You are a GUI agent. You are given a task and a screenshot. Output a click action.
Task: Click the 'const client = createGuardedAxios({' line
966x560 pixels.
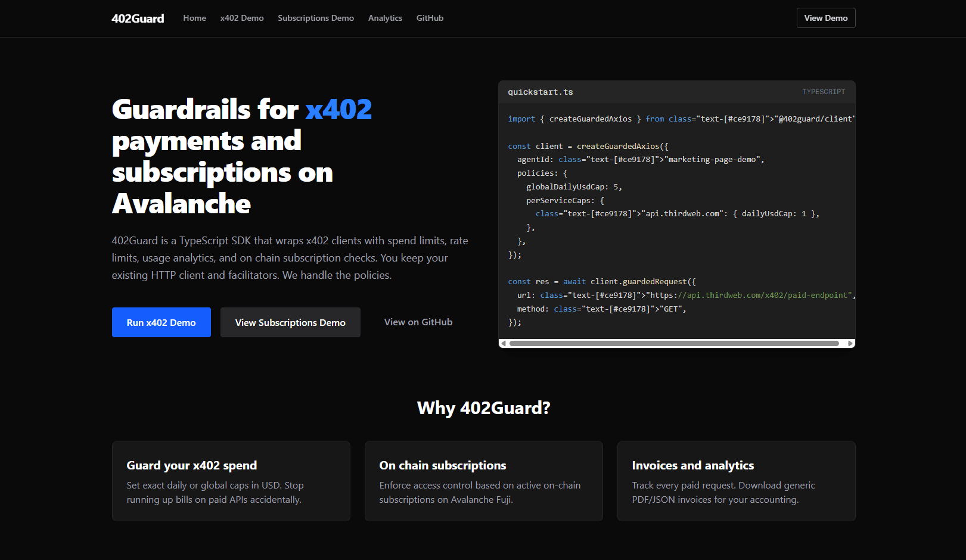[588, 146]
